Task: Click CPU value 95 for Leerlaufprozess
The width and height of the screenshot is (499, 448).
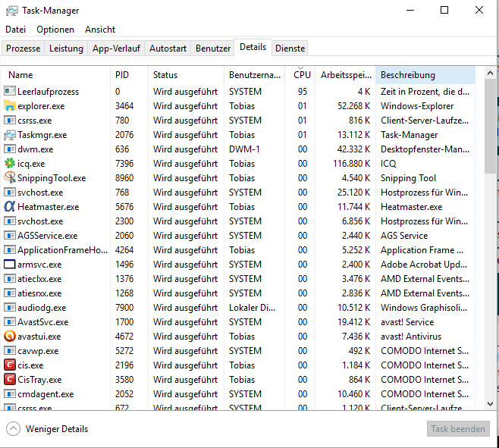Action: click(x=303, y=91)
